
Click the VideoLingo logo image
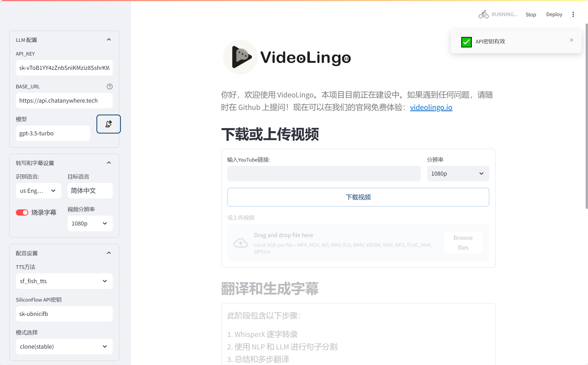287,57
